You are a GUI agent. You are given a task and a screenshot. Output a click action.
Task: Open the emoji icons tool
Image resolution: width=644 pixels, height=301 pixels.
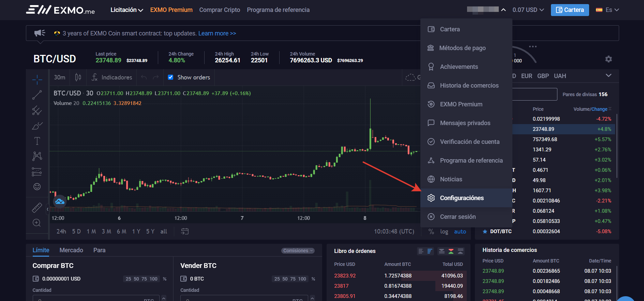[37, 186]
